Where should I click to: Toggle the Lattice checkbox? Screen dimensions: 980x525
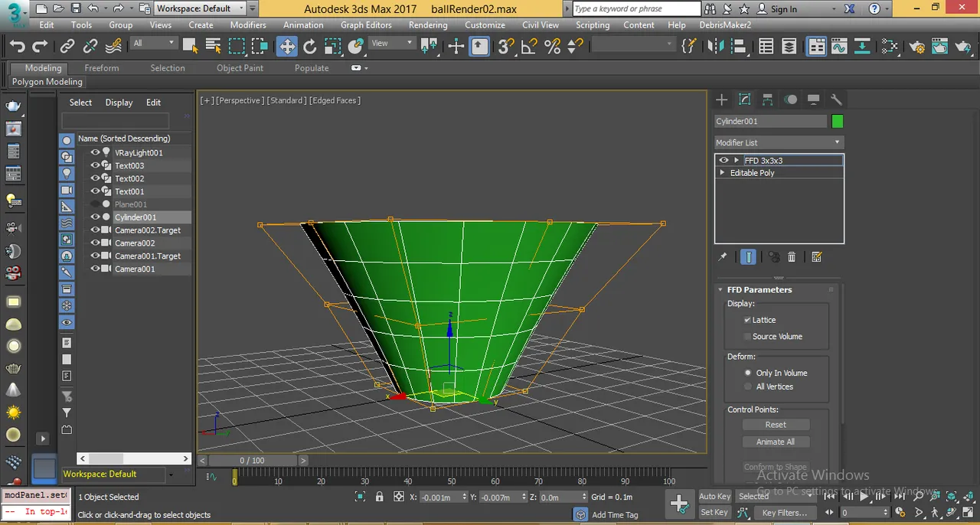pos(747,320)
